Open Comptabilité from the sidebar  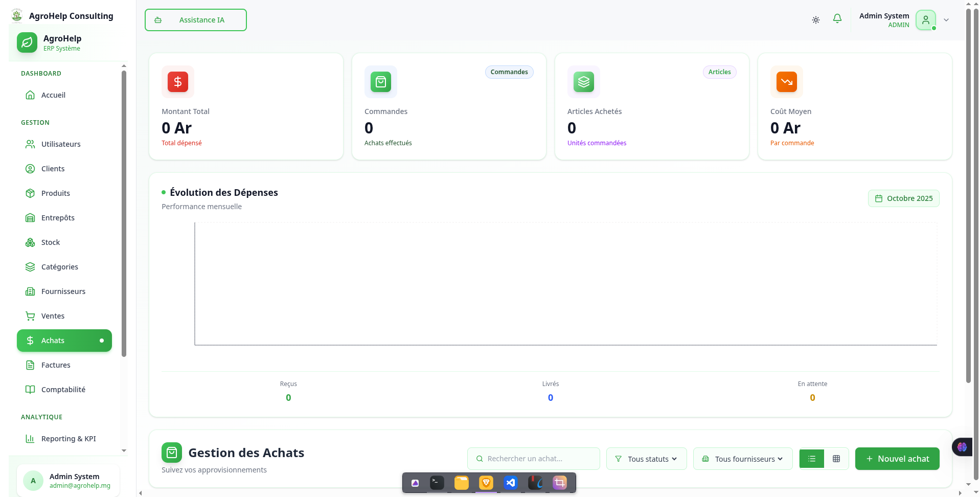pyautogui.click(x=63, y=389)
